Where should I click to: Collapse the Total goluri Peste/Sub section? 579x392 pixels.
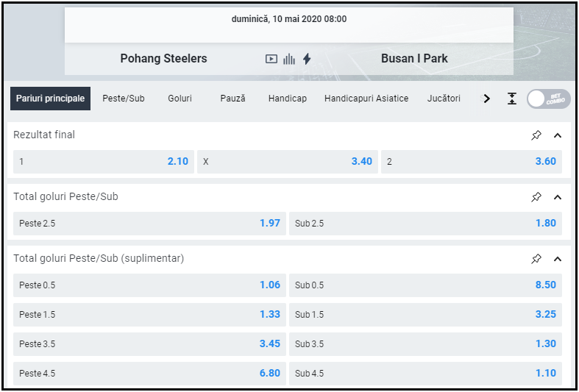click(557, 197)
